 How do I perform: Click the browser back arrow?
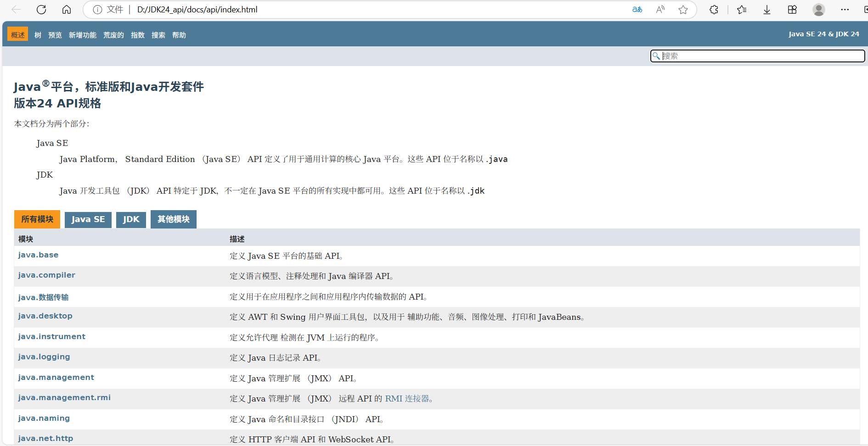coord(16,10)
